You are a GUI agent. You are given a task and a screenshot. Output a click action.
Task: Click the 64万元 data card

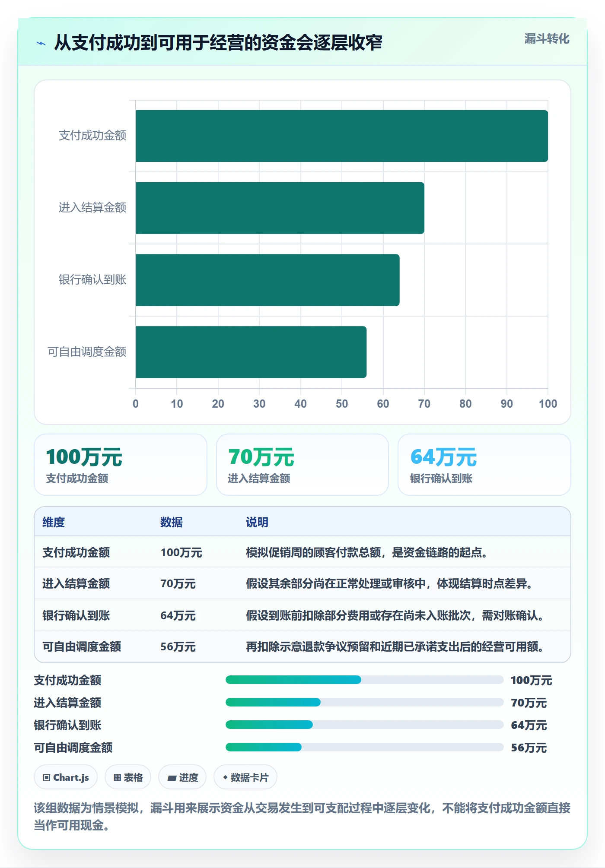pyautogui.click(x=484, y=465)
